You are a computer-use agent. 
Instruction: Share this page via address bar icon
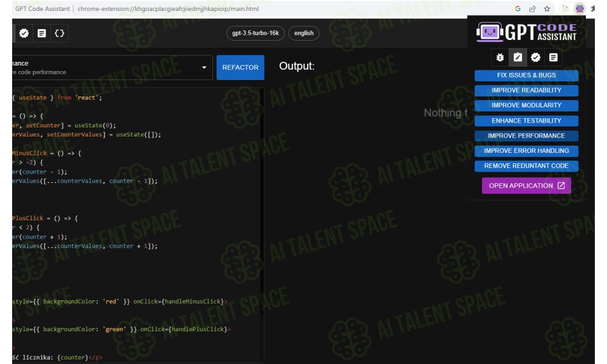coord(532,8)
